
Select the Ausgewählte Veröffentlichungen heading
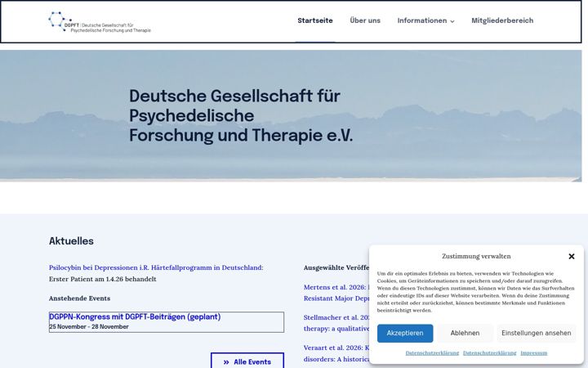point(336,267)
